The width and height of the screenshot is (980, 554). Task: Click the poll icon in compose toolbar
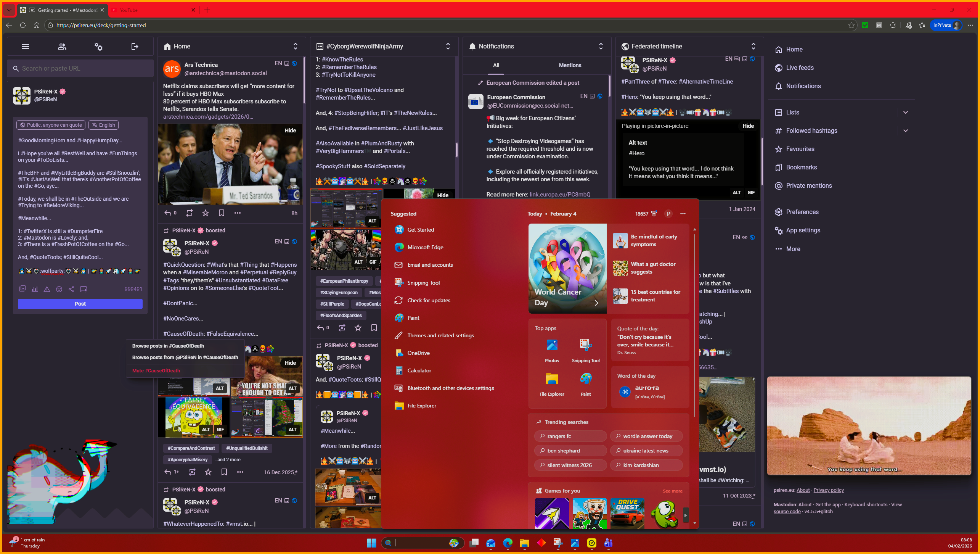tap(35, 289)
